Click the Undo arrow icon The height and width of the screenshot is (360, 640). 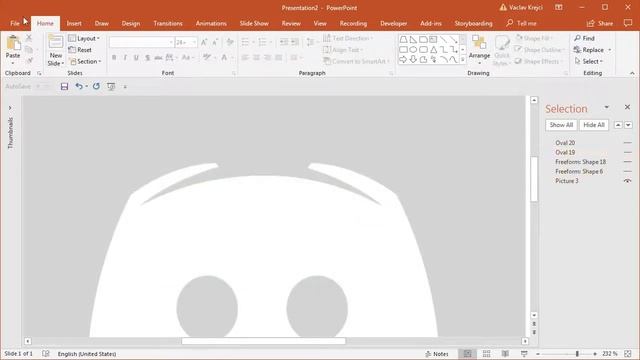79,87
